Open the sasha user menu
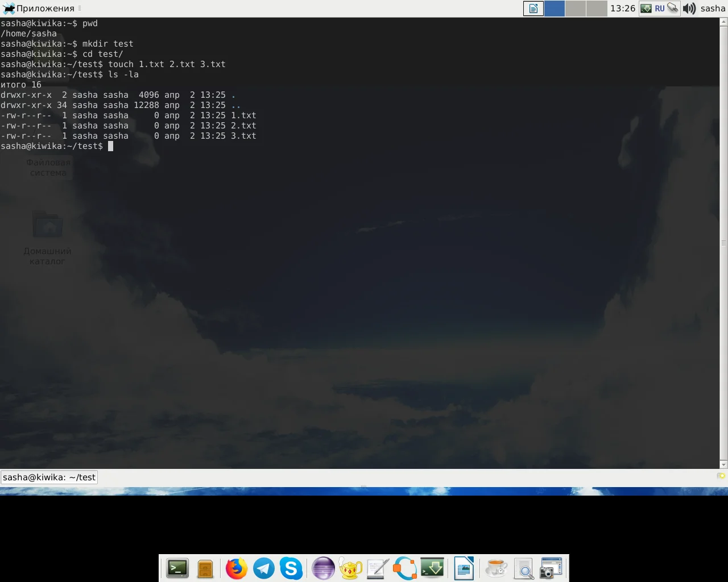The height and width of the screenshot is (582, 728). pos(713,9)
